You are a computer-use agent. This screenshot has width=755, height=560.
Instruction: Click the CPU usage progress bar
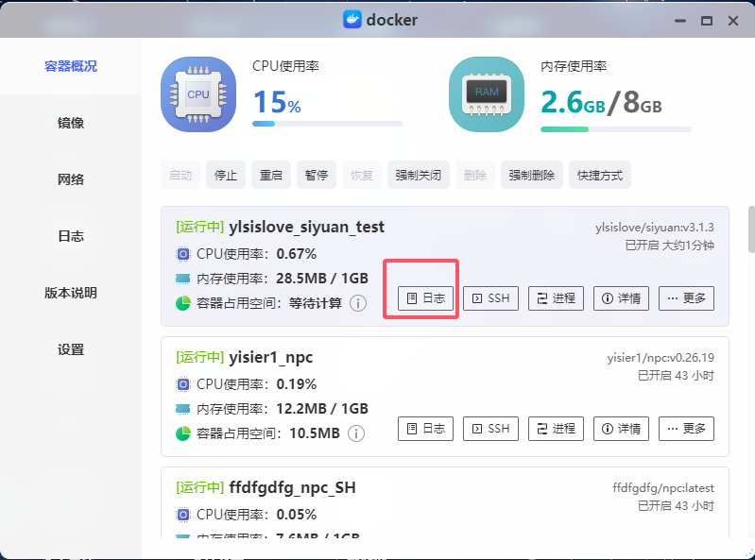pyautogui.click(x=327, y=124)
